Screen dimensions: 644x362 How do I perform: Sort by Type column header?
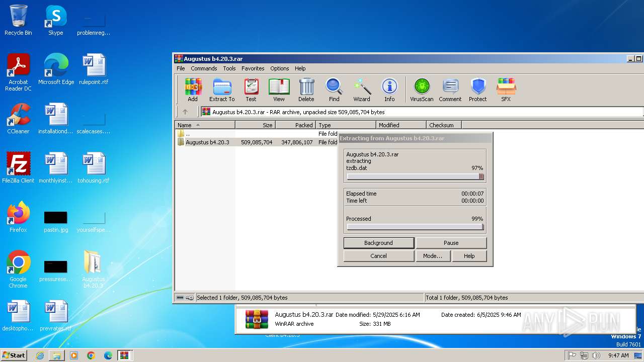pyautogui.click(x=346, y=125)
